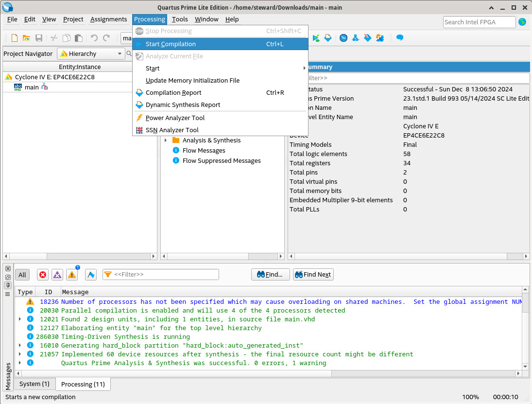Click the compilation report toolbar icon
The width and height of the screenshot is (532, 404).
(x=328, y=38)
